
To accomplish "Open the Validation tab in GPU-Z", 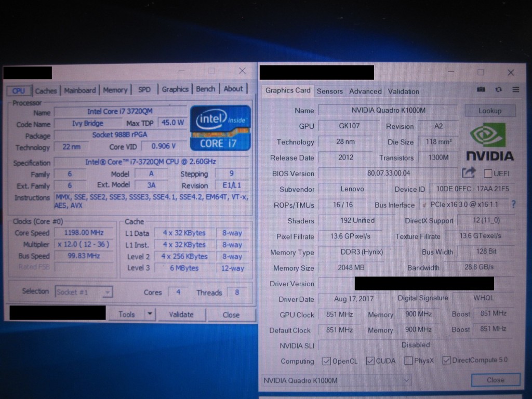I will coord(403,91).
